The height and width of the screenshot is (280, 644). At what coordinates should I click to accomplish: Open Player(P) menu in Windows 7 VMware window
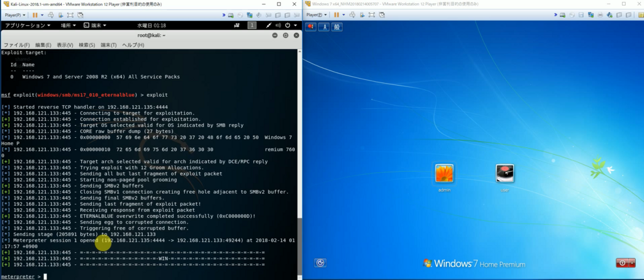[x=316, y=15]
